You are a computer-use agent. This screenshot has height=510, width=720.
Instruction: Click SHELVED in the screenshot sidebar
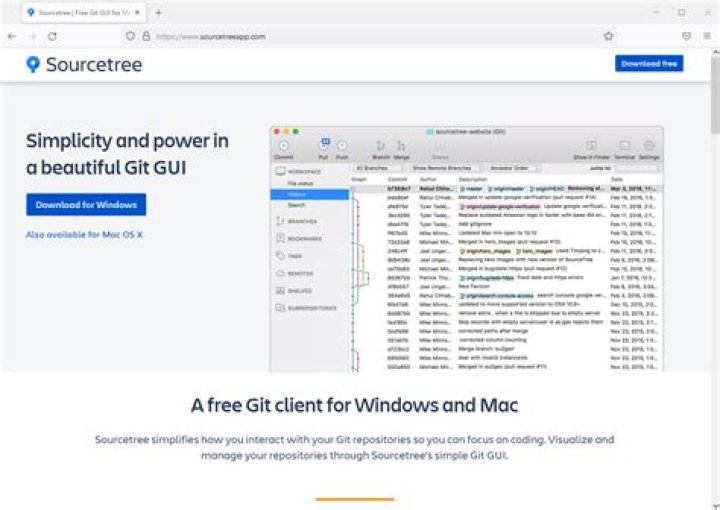(294, 291)
